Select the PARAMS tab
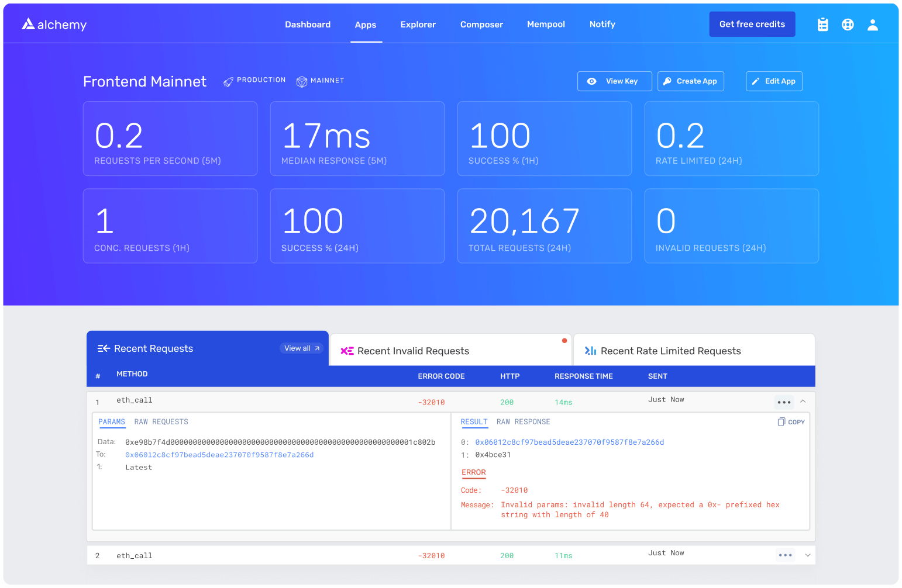The width and height of the screenshot is (902, 588). click(112, 422)
